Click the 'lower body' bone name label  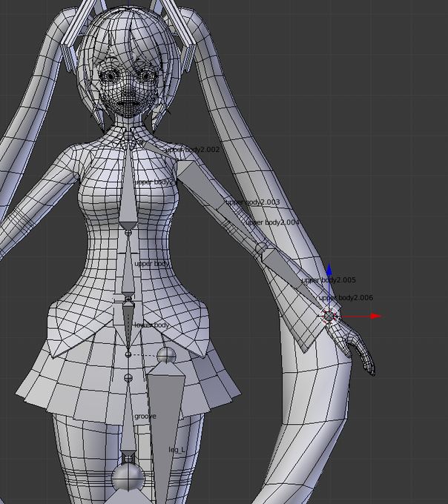point(152,325)
